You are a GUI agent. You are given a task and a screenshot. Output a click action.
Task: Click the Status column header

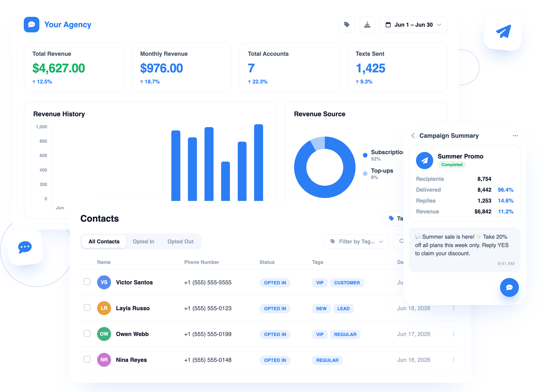tap(267, 262)
